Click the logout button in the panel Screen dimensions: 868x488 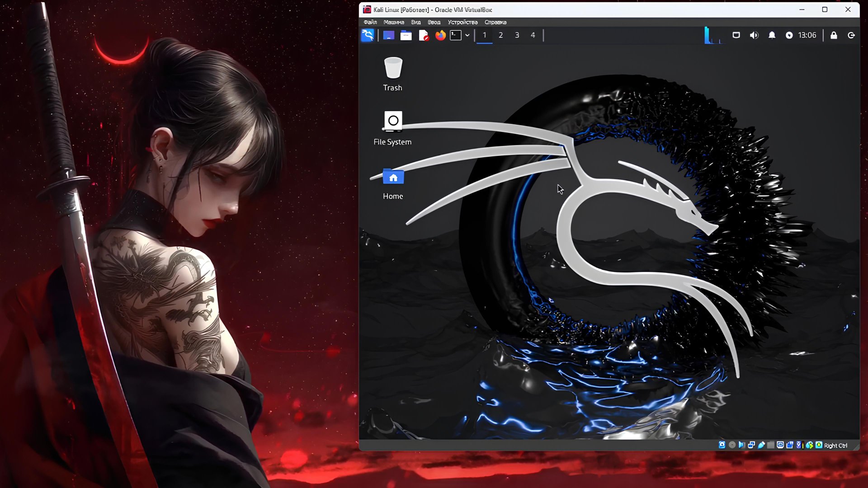point(851,35)
